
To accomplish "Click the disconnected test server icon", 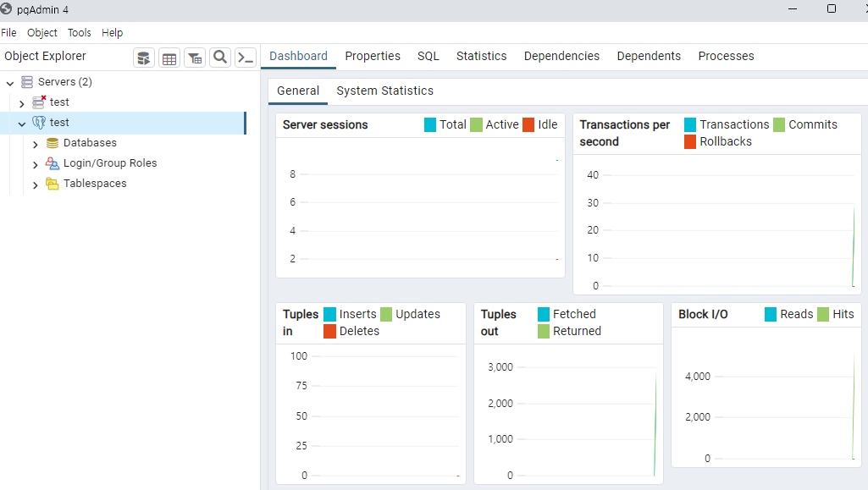I will pyautogui.click(x=39, y=102).
